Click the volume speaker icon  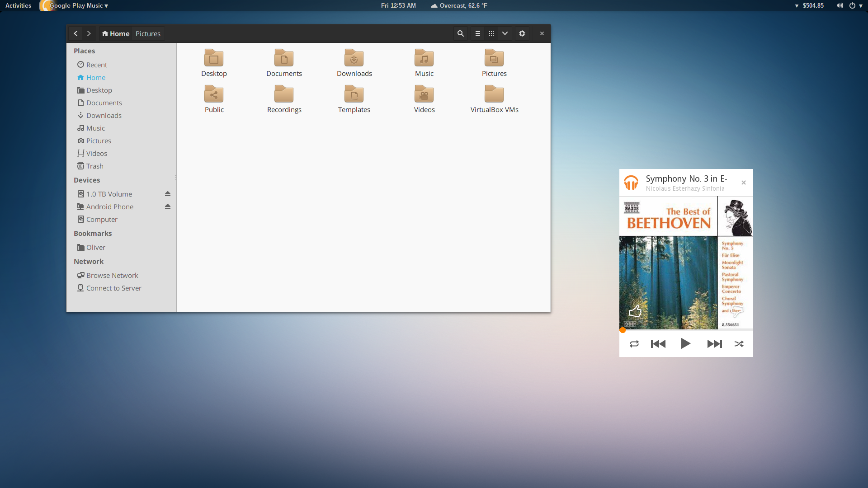coord(840,5)
